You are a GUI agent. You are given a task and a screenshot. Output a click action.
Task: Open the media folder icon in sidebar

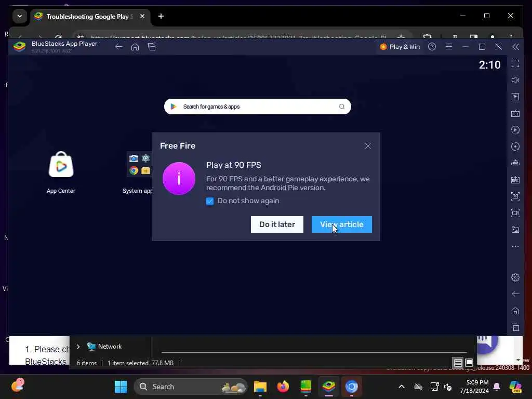tap(515, 230)
